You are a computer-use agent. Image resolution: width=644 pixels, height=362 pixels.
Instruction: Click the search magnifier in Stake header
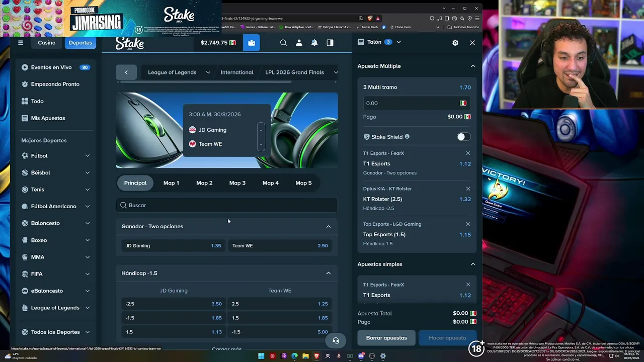[283, 43]
